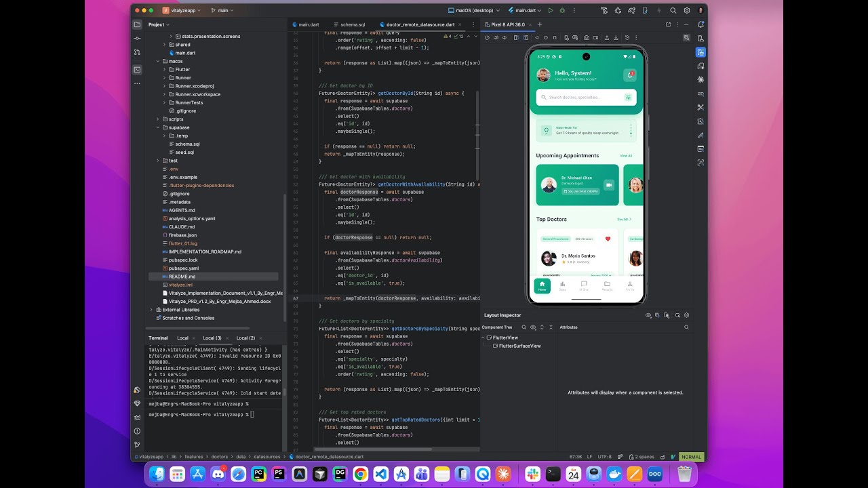The image size is (868, 488).
Task: Tap emulator Back triangle button
Action: pyautogui.click(x=537, y=38)
